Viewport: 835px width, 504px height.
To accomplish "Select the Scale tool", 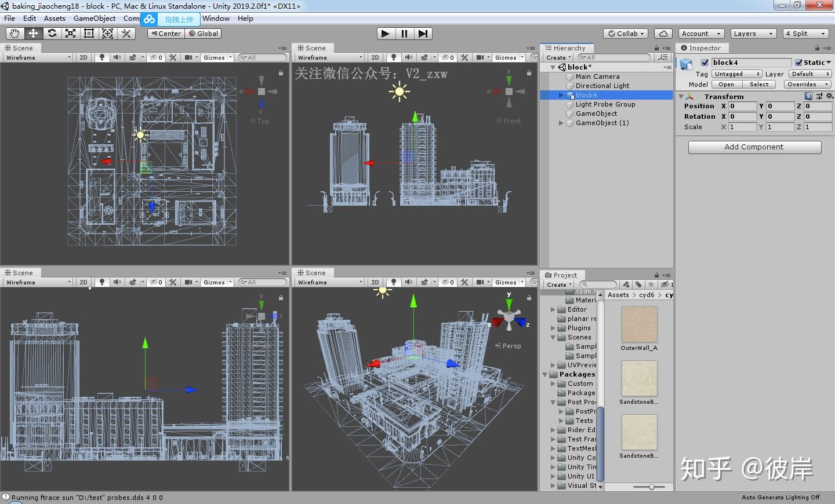I will 70,34.
